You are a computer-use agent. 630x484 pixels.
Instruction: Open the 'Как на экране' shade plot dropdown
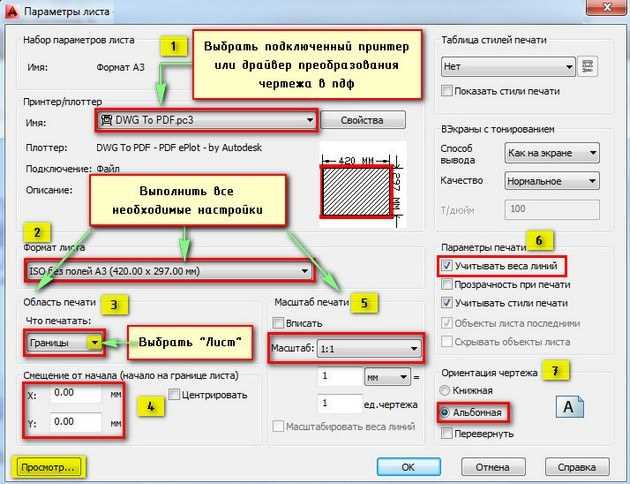pos(552,153)
